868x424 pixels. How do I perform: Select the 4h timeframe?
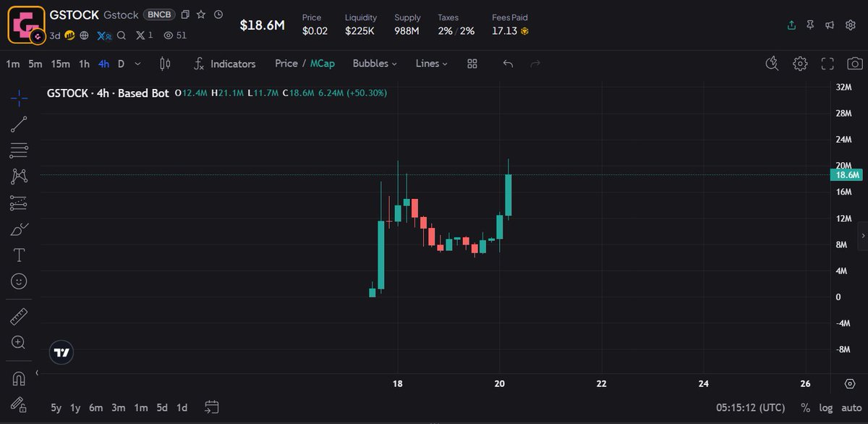(103, 64)
